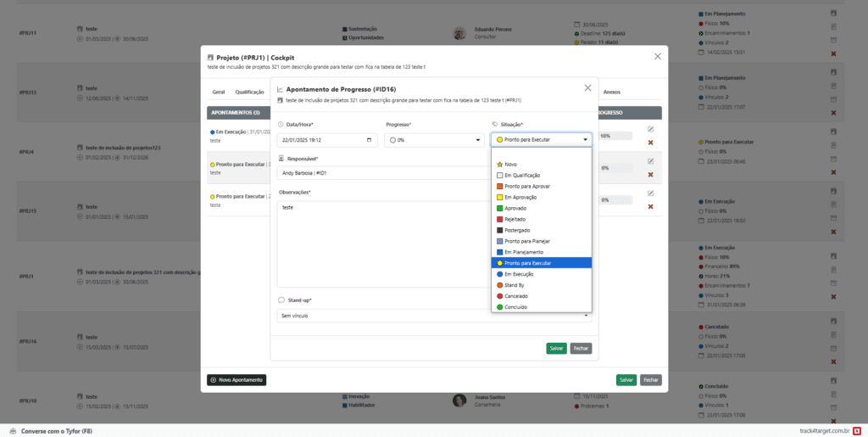This screenshot has width=868, height=437.
Task: Collapse the Situação dropdown
Action: [x=541, y=140]
